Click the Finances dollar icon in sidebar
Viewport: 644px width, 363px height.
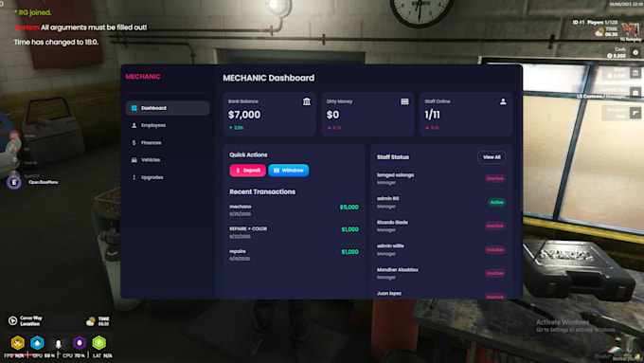click(x=134, y=143)
